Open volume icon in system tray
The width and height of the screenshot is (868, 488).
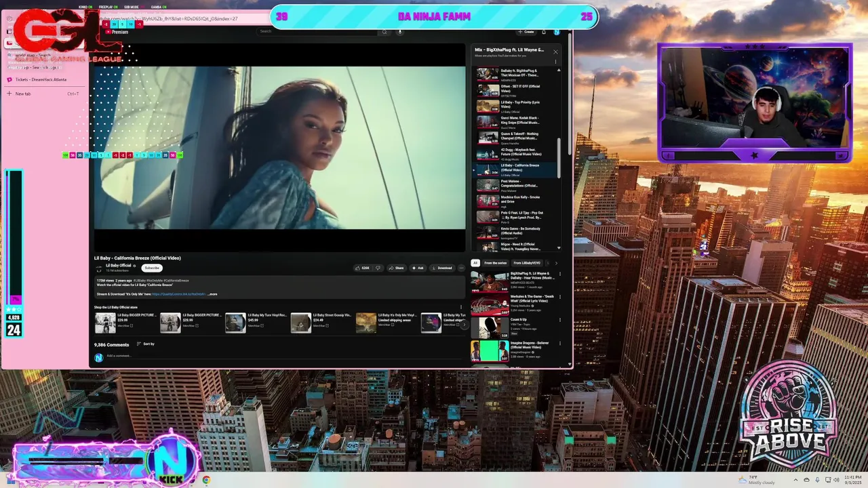tap(836, 480)
